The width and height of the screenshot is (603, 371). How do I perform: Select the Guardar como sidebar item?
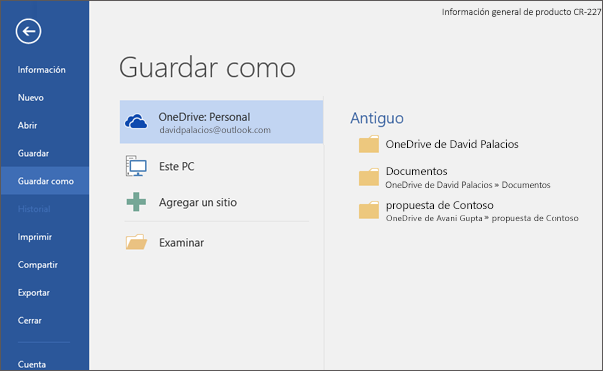pos(45,181)
